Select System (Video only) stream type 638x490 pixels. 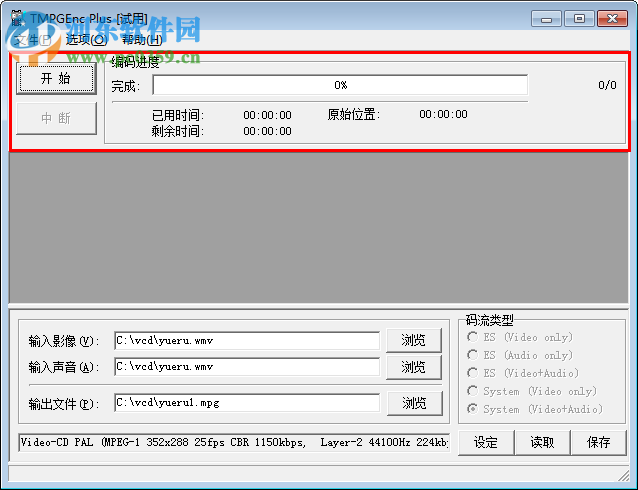pyautogui.click(x=532, y=391)
